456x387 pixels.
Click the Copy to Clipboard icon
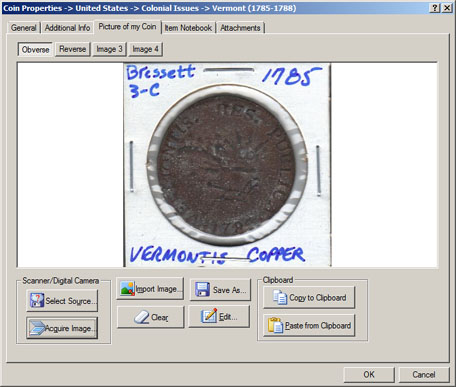pos(280,297)
